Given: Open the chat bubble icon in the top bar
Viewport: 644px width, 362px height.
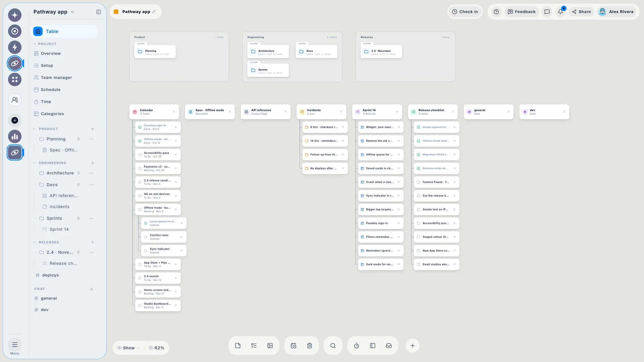Looking at the screenshot, I should (x=547, y=12).
